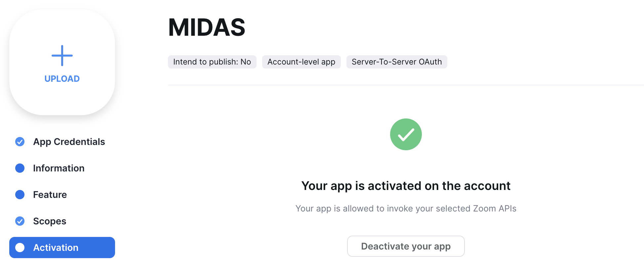
Task: Open the Feature section
Action: [x=50, y=195]
